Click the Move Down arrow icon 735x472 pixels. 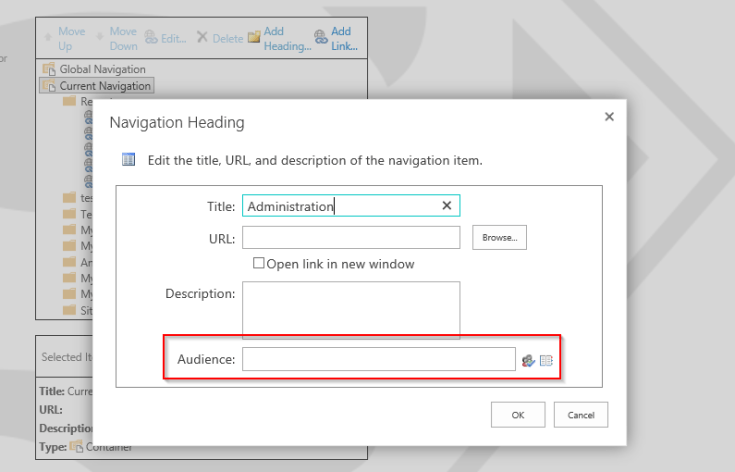(99, 38)
